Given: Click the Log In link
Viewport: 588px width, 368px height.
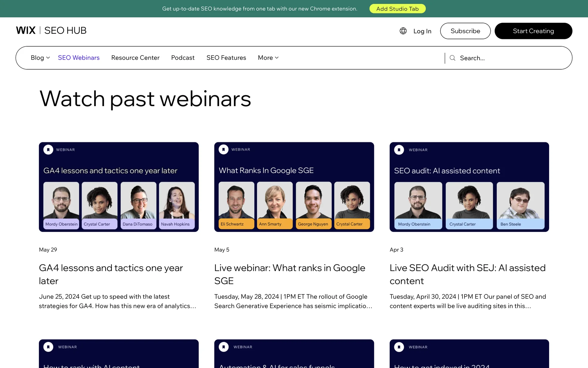Looking at the screenshot, I should [422, 31].
